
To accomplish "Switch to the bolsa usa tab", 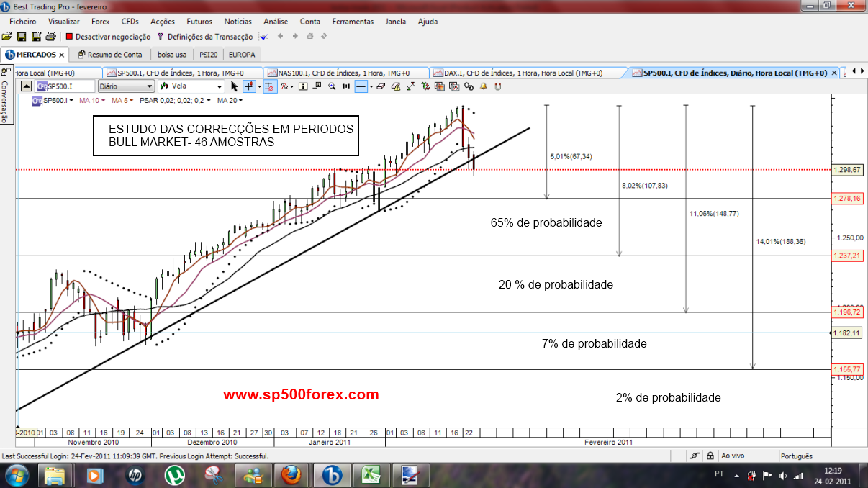I will pos(172,54).
